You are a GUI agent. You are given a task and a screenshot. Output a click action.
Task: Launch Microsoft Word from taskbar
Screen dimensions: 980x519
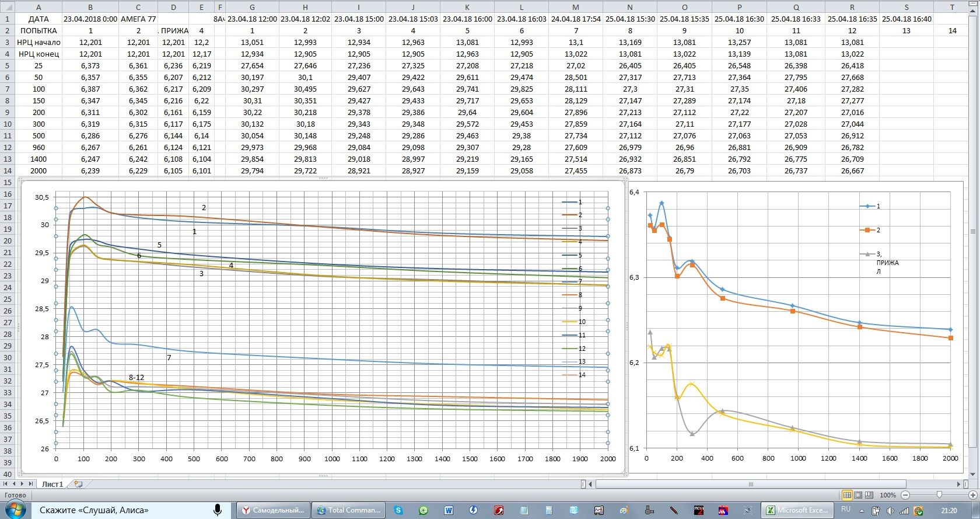(449, 510)
